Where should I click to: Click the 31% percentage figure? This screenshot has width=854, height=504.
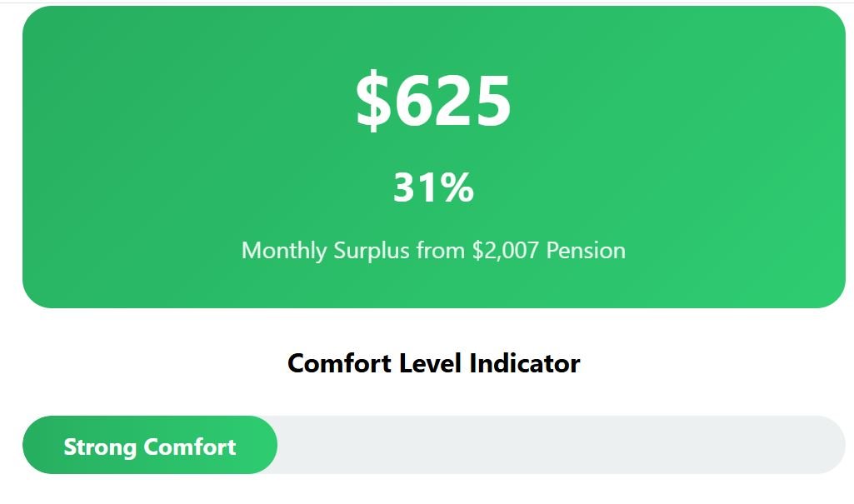[433, 188]
